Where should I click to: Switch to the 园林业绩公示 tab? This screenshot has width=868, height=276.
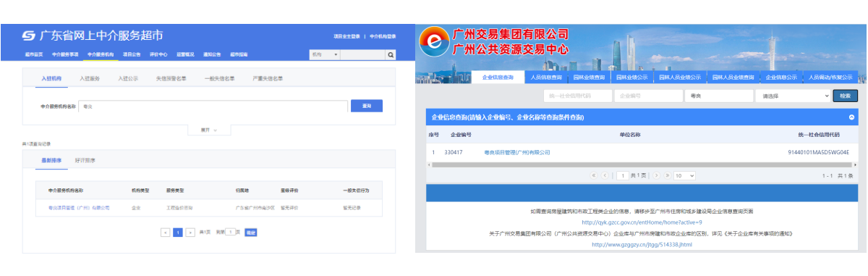click(x=631, y=77)
